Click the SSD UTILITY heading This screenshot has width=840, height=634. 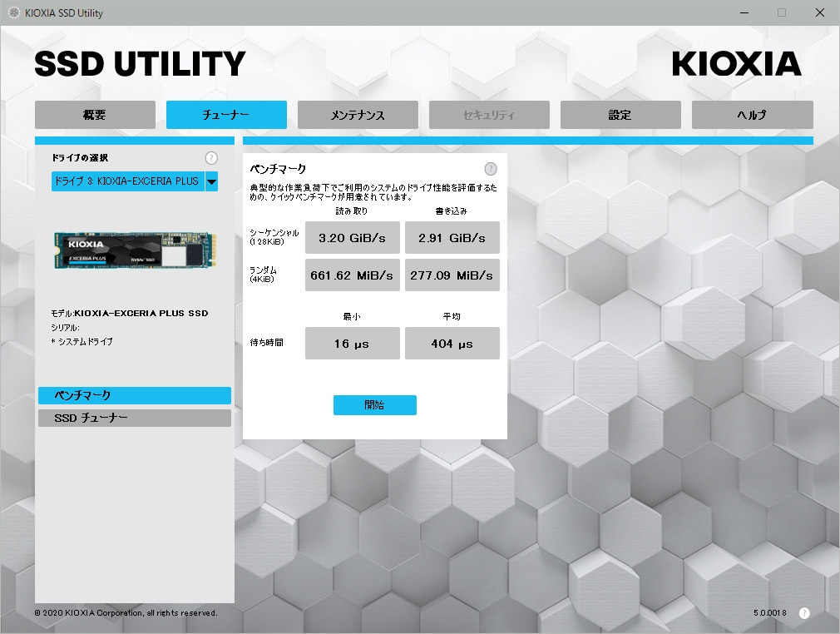[x=140, y=64]
